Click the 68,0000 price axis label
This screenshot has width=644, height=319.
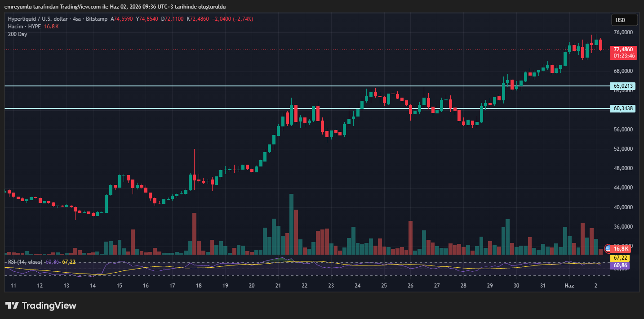623,72
